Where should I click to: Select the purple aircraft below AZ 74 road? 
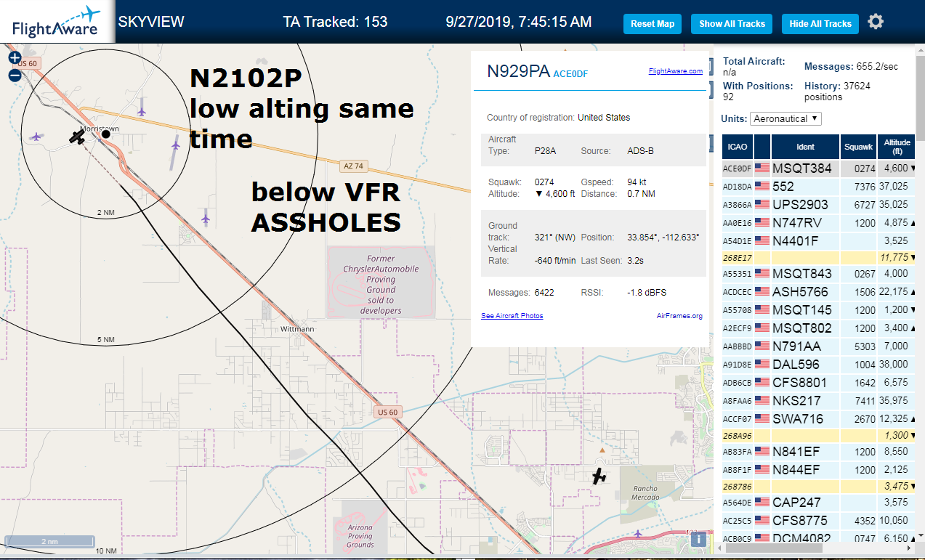[206, 216]
